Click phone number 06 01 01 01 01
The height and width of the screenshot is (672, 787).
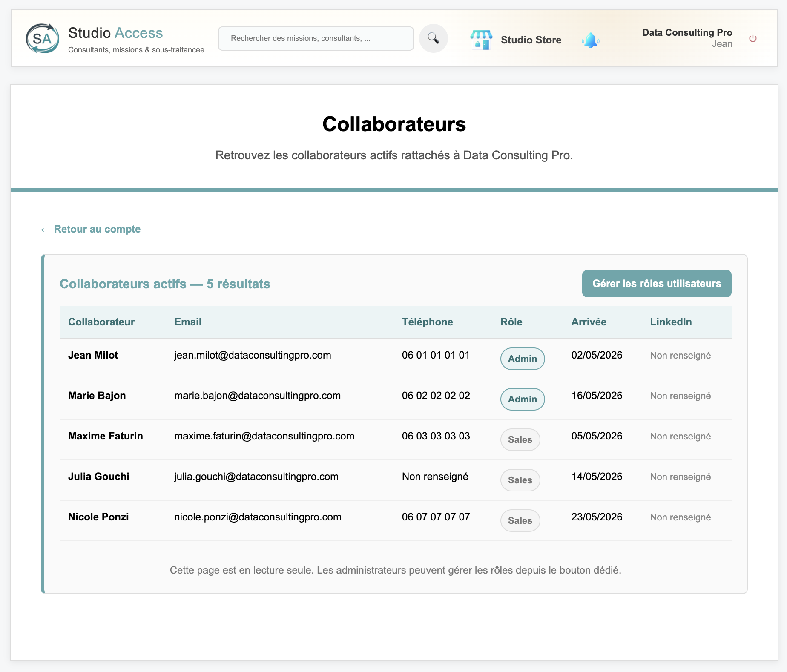coord(436,355)
